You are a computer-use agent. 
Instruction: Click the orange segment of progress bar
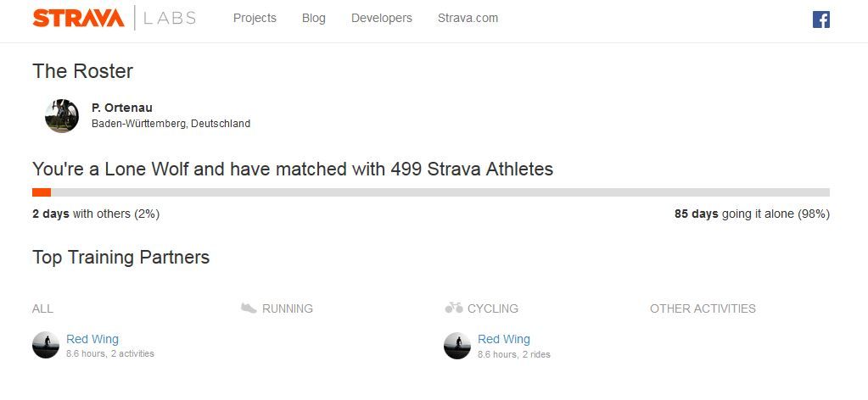[x=42, y=192]
